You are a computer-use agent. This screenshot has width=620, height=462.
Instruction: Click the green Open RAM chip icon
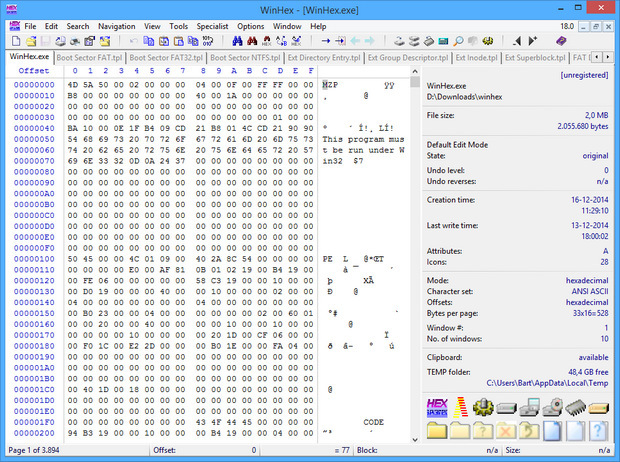443,41
